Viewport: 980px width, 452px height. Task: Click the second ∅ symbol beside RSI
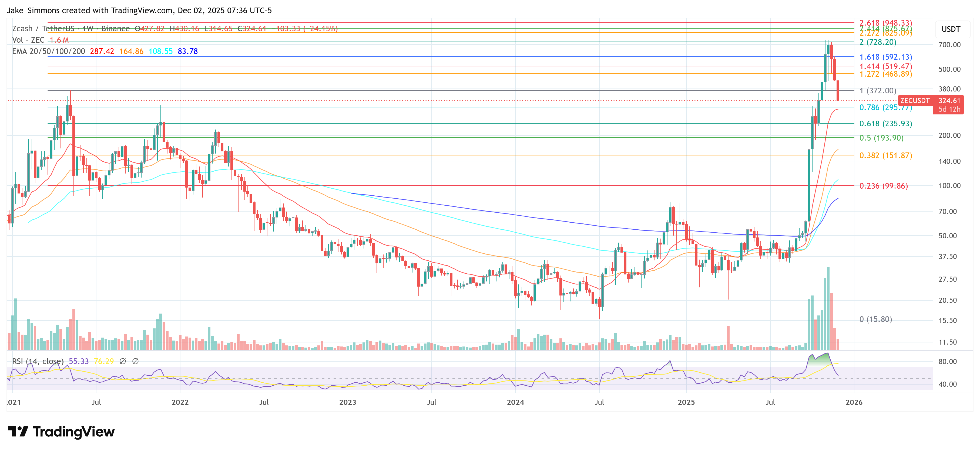135,361
